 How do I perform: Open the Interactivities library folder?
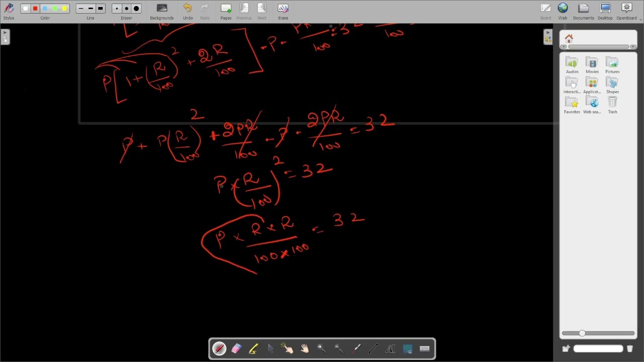click(572, 85)
